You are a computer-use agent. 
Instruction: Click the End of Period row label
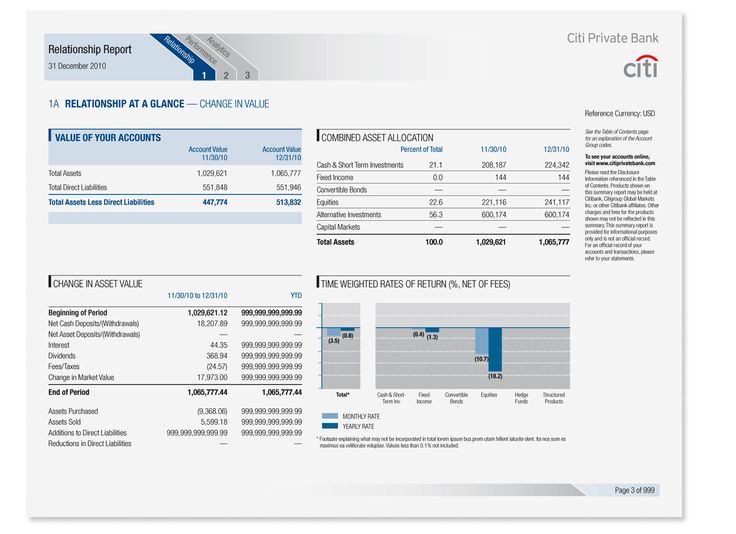click(69, 392)
